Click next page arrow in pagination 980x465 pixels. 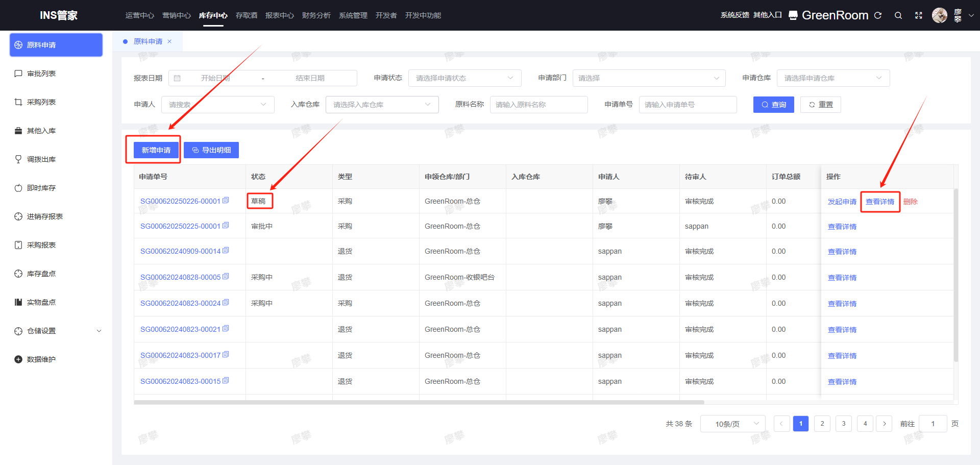(x=885, y=424)
